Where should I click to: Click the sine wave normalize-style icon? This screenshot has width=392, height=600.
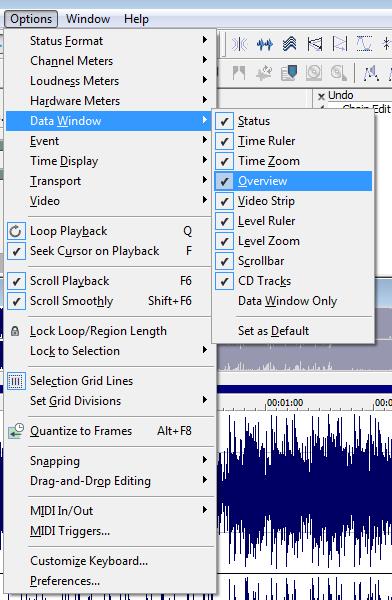[364, 44]
